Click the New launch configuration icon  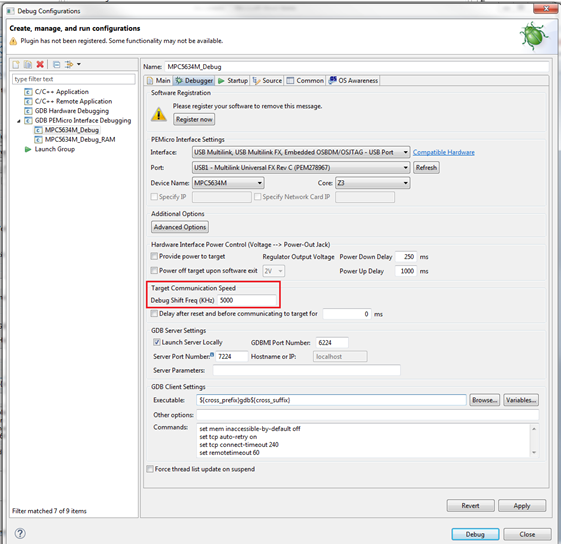(16, 64)
